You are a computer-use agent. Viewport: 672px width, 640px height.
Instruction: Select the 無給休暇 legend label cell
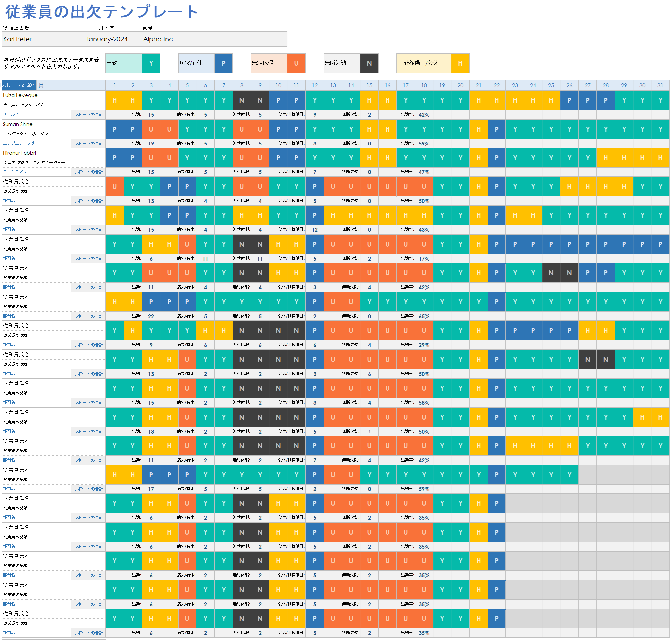coord(269,63)
